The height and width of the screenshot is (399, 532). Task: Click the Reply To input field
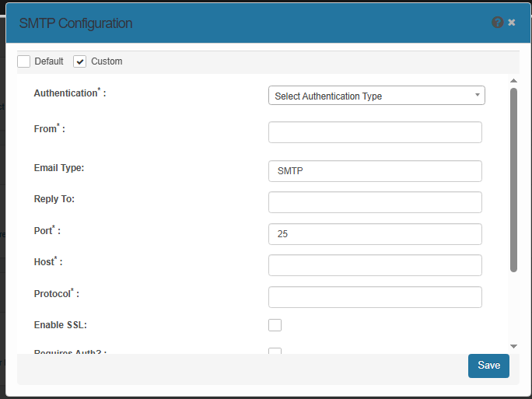(375, 202)
